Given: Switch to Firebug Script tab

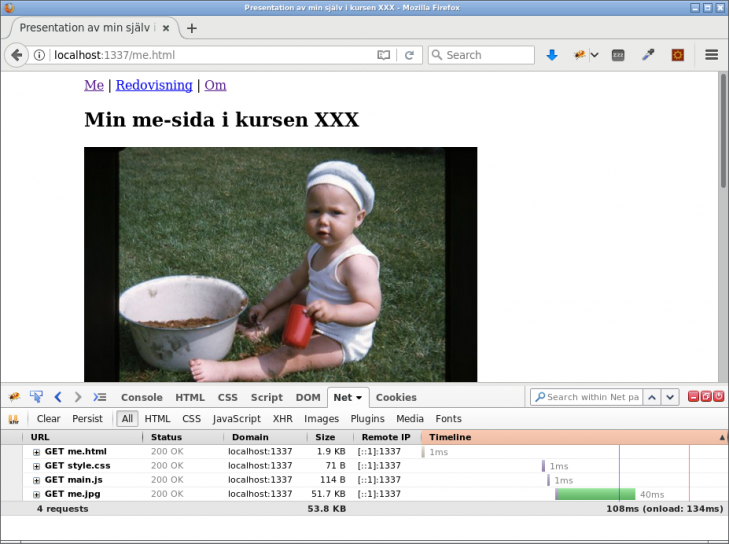Looking at the screenshot, I should pos(267,398).
